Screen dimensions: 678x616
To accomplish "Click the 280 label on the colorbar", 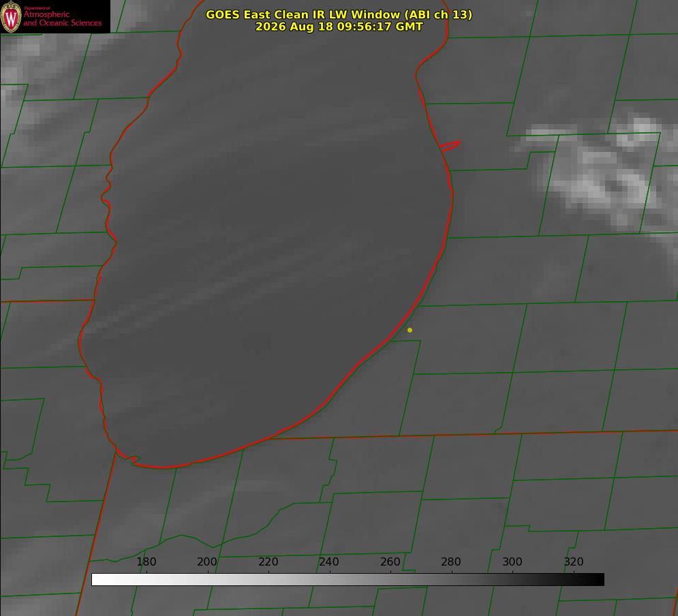I will tap(451, 561).
